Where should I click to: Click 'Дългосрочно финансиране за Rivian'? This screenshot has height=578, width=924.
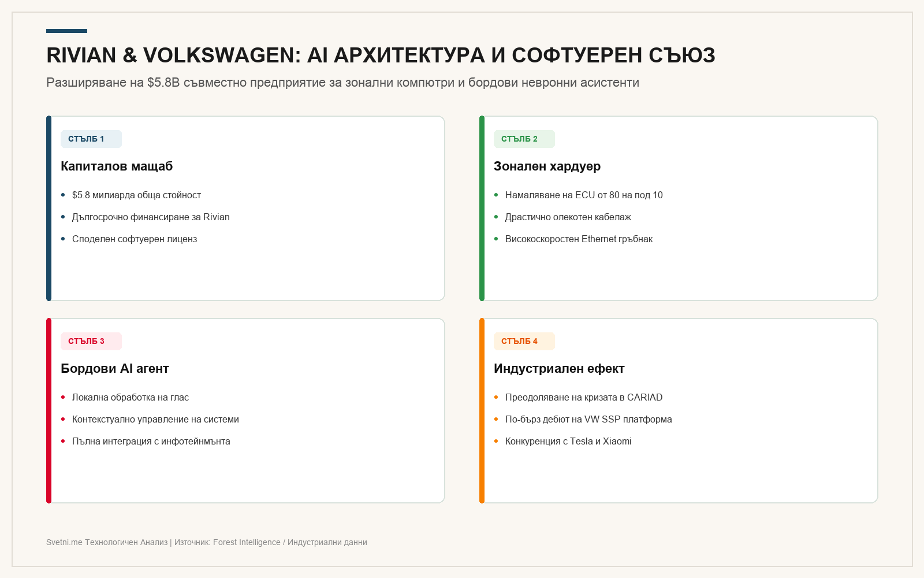pos(151,217)
